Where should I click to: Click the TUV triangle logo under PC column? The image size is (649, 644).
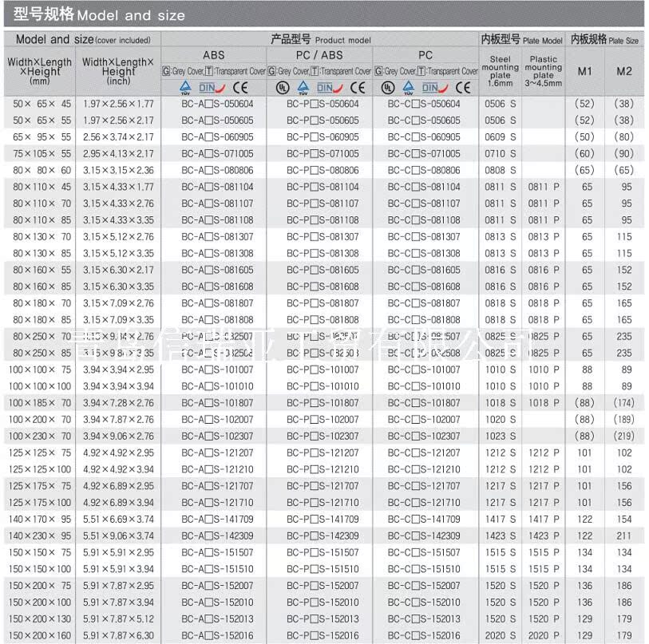[x=409, y=88]
